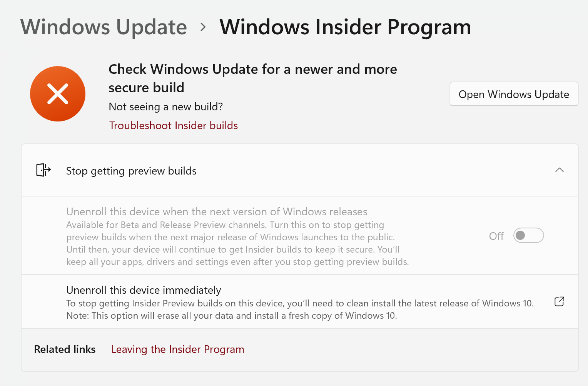Click the upward chevron on the preview builds card
The height and width of the screenshot is (386, 588).
pyautogui.click(x=560, y=170)
